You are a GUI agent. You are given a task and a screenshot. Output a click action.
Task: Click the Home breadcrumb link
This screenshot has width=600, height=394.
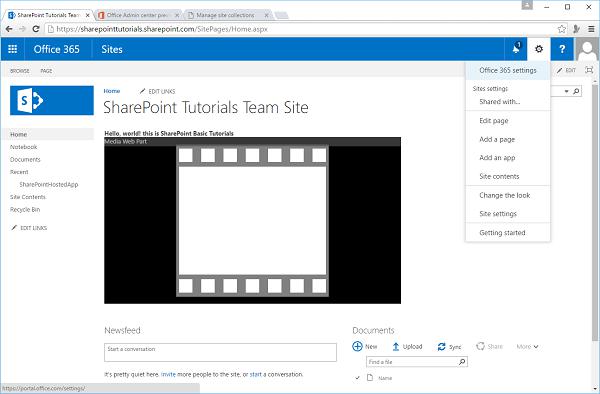(x=112, y=91)
